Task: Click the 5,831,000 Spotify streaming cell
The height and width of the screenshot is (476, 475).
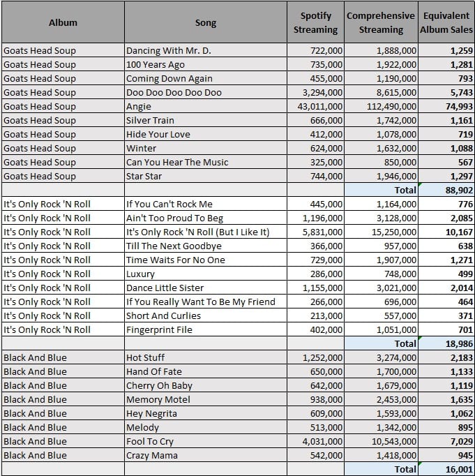Action: point(315,232)
